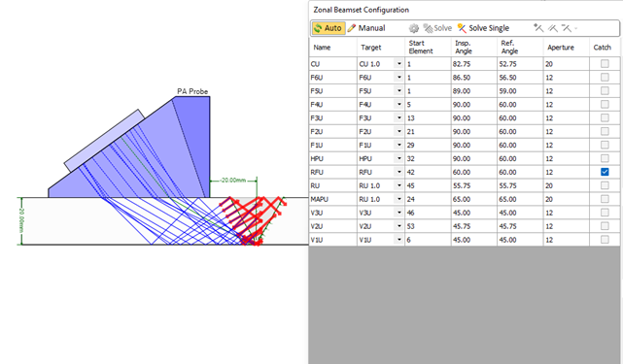
Task: Switch to Manual beamset mode
Action: tap(366, 28)
